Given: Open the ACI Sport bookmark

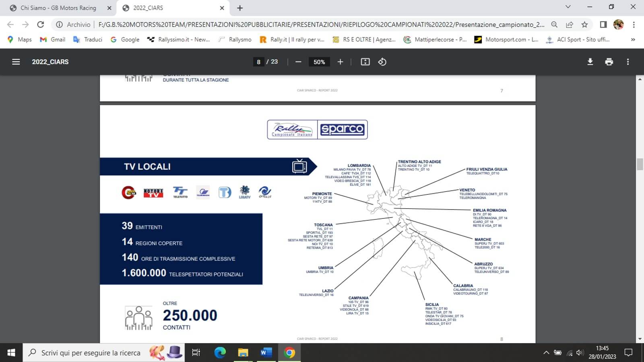Looking at the screenshot, I should (x=578, y=39).
